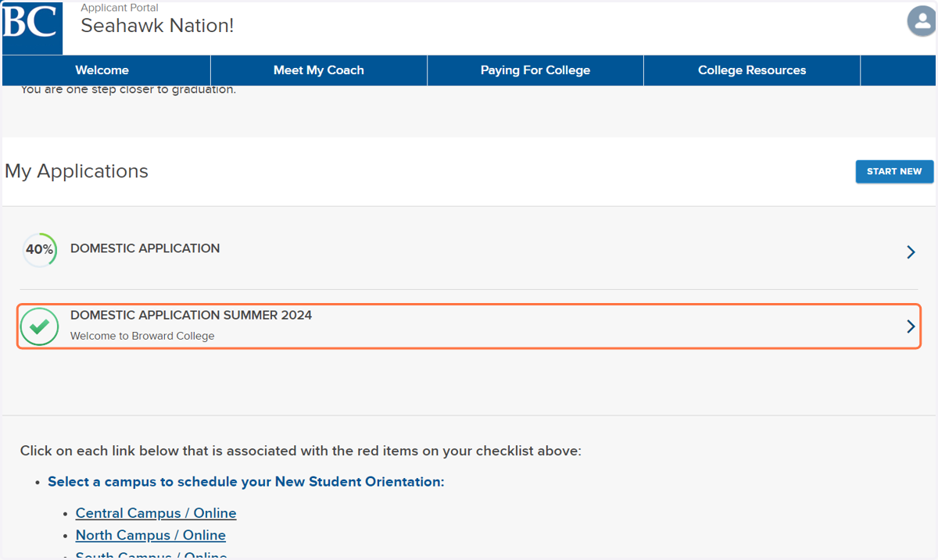Click the green checkmark completion icon
This screenshot has height=560, width=938.
point(39,326)
